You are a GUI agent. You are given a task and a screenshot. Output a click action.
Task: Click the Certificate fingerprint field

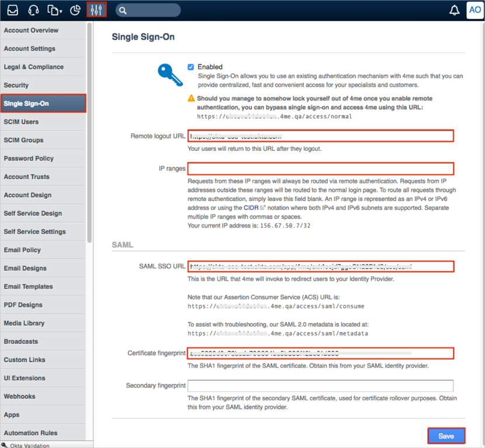320,353
